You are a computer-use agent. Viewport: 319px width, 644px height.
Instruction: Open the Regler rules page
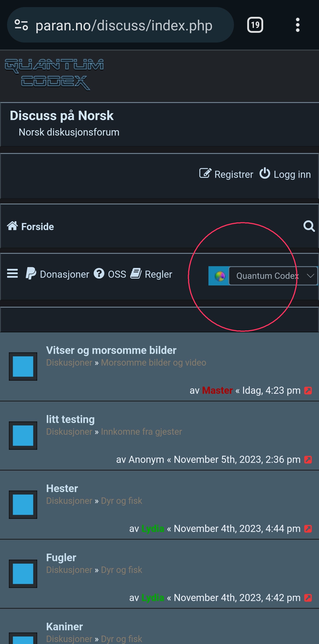(151, 274)
